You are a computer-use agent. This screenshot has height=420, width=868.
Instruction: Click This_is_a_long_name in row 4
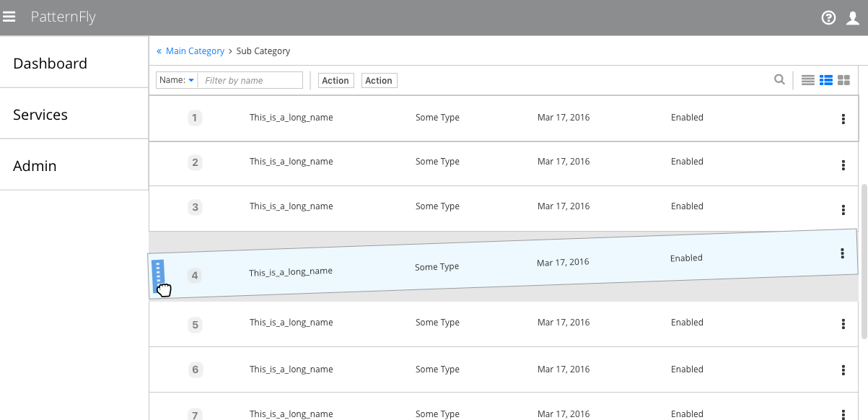coord(291,272)
